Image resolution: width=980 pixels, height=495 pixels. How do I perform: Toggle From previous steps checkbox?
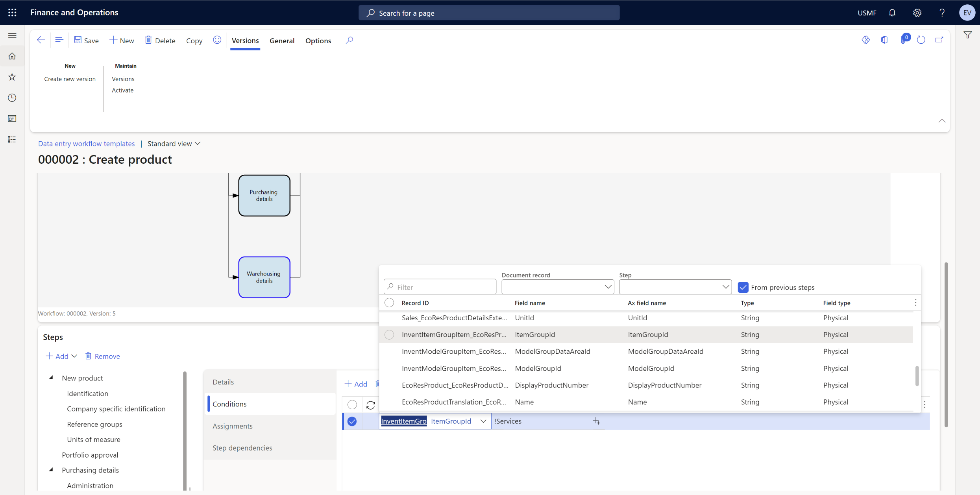[x=743, y=287]
